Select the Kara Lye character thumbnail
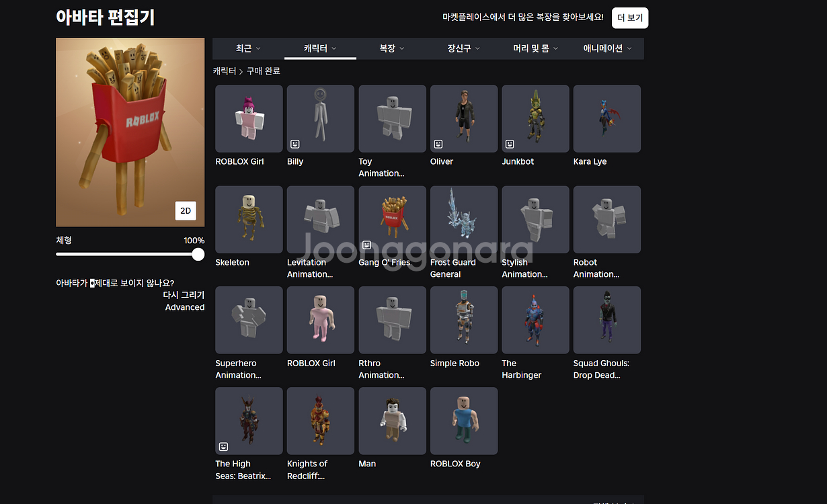827x504 pixels. 607,118
